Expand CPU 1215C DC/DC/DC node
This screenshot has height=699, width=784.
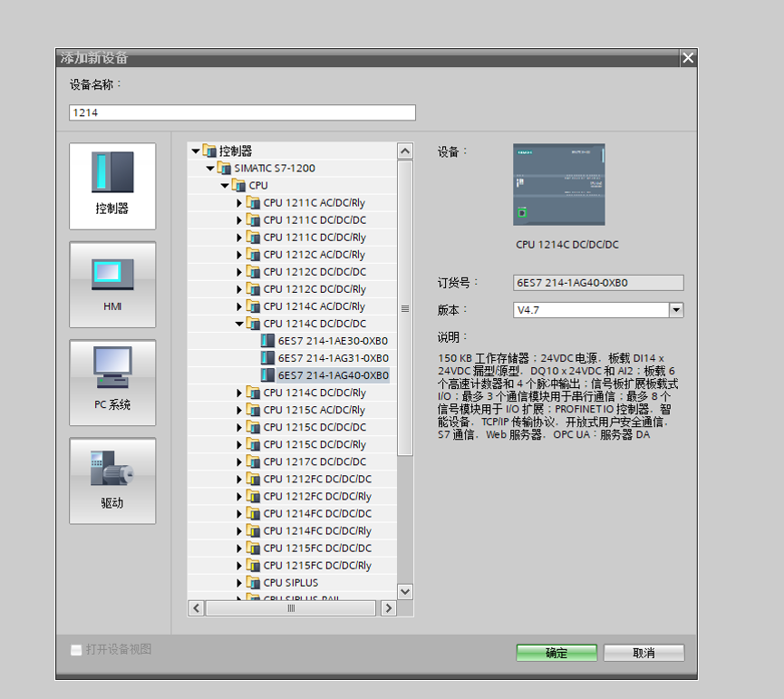[239, 427]
